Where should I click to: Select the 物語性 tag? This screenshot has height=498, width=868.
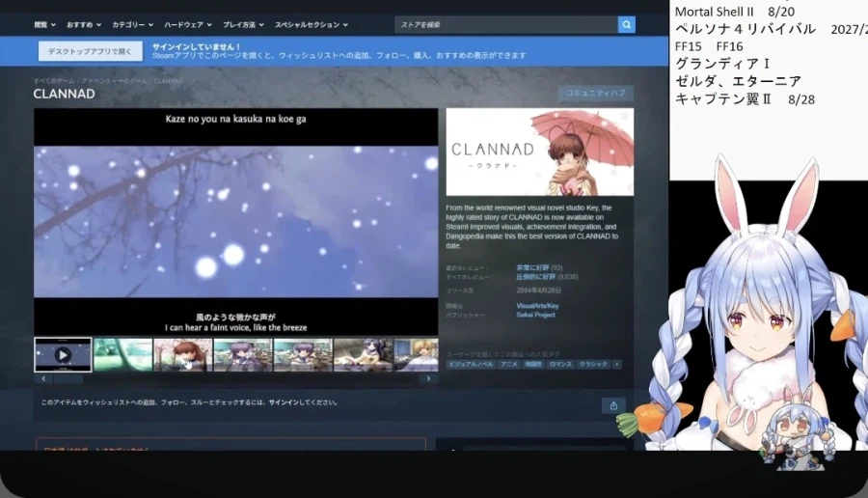[533, 364]
